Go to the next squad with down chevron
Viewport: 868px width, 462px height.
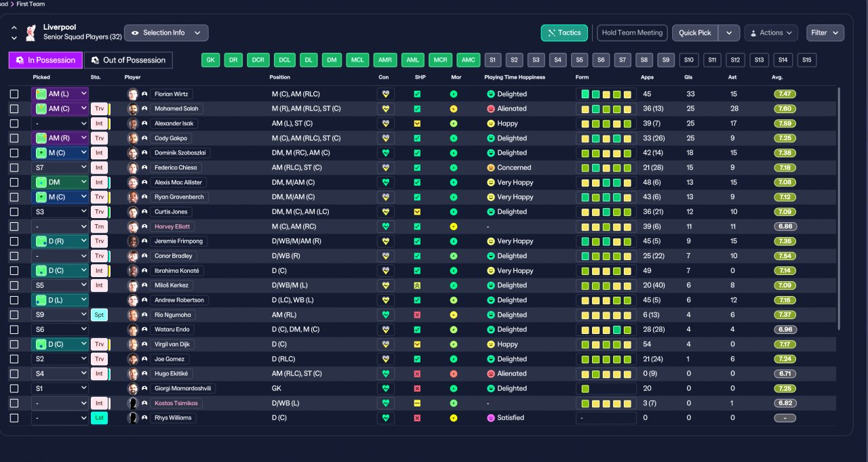14,38
